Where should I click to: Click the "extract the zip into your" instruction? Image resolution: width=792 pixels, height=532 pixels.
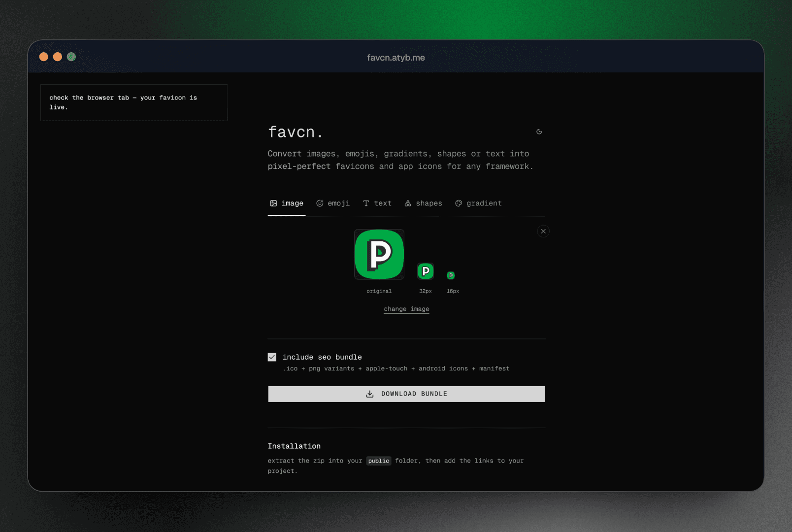coord(396,466)
